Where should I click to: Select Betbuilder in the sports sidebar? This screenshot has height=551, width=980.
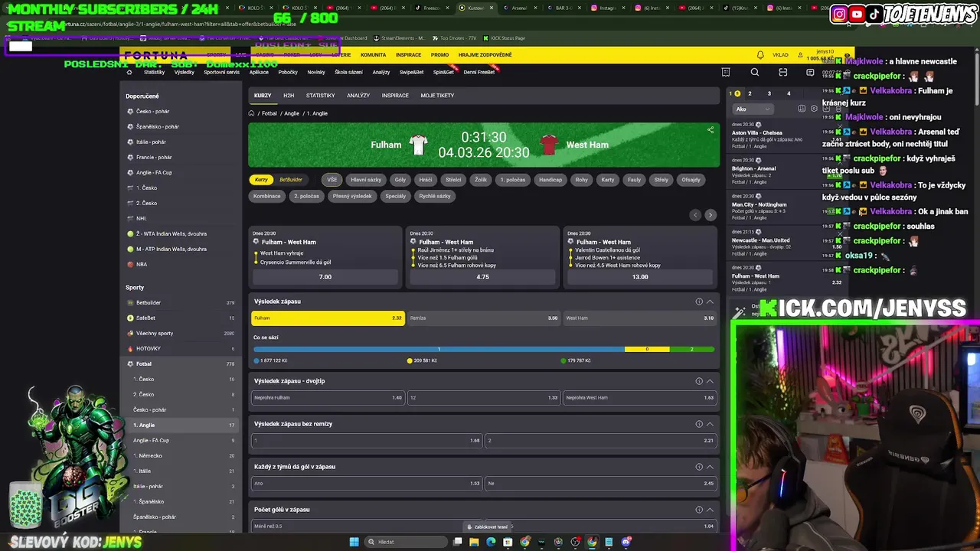pyautogui.click(x=182, y=302)
